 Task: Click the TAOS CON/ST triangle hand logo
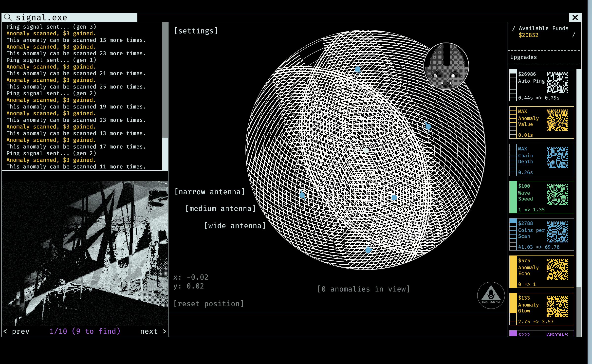[x=491, y=295]
